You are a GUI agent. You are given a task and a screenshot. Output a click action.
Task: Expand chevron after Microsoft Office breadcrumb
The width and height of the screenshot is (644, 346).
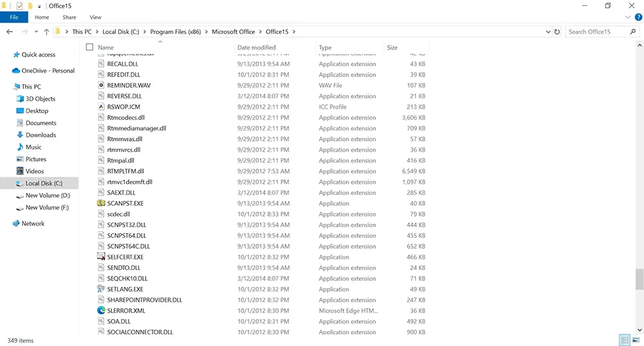click(x=260, y=32)
